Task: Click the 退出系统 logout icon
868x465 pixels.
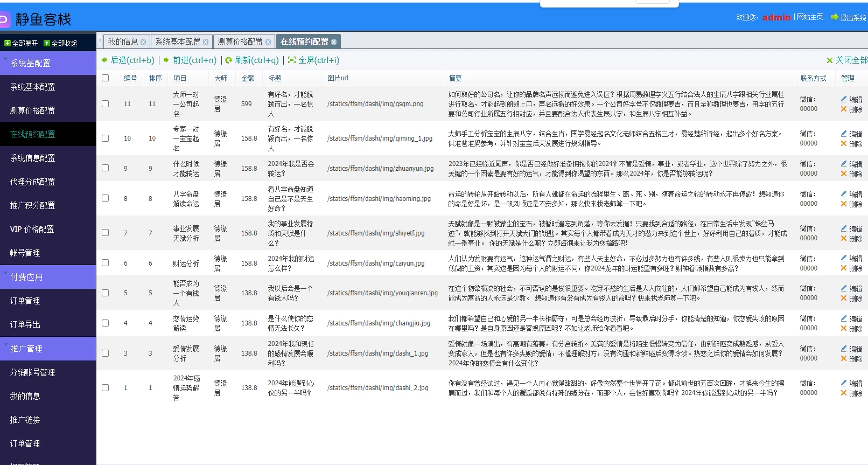Action: click(835, 17)
